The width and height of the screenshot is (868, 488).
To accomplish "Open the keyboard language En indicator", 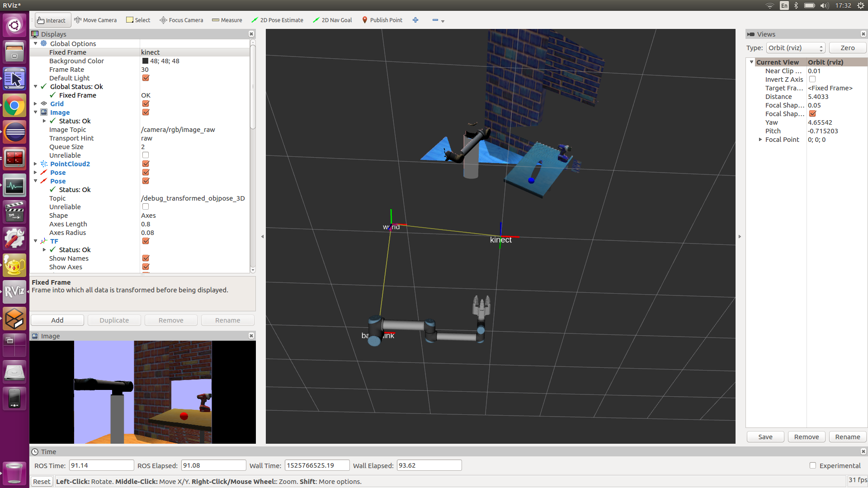I will click(x=784, y=5).
